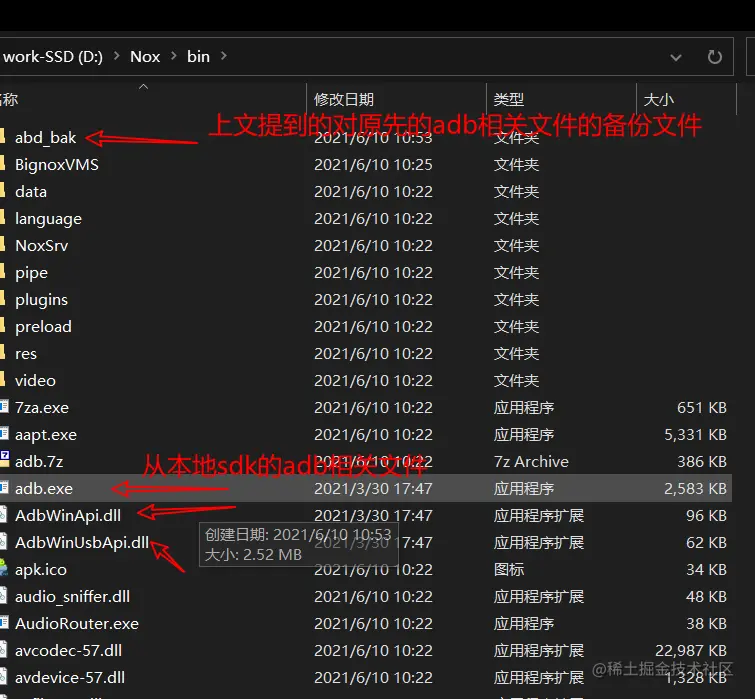Click the Nox breadcrumb segment
This screenshot has height=699, width=755.
click(145, 57)
